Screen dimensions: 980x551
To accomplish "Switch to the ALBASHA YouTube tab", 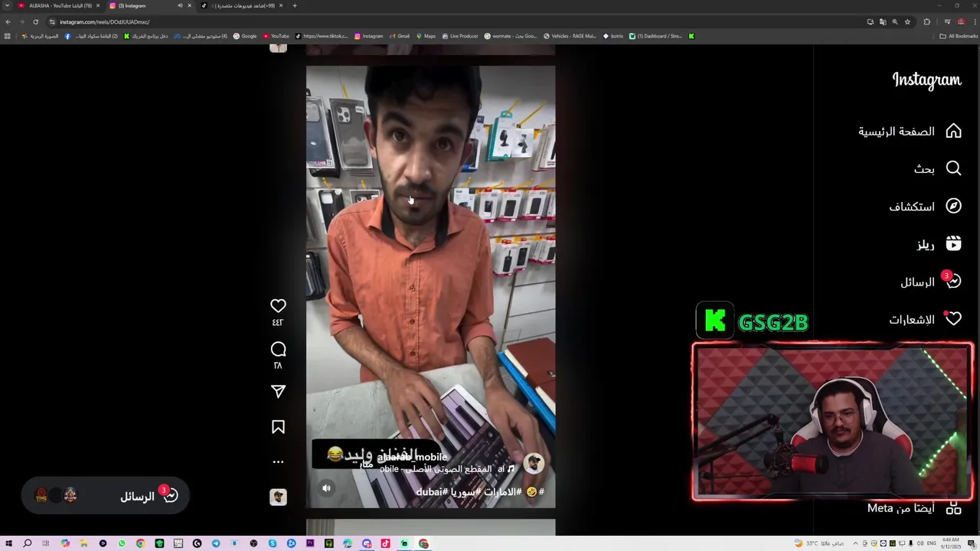I will coord(58,5).
